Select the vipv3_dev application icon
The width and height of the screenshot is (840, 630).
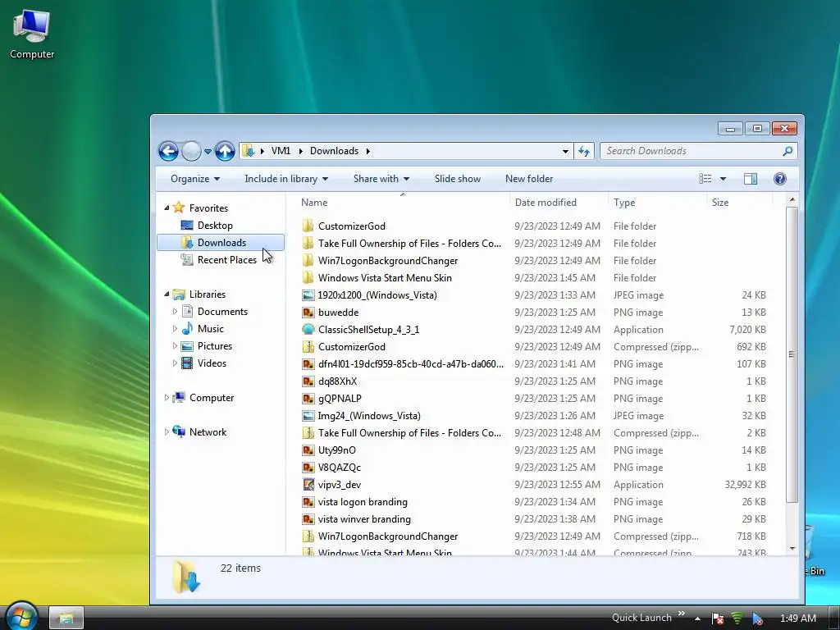tap(308, 485)
